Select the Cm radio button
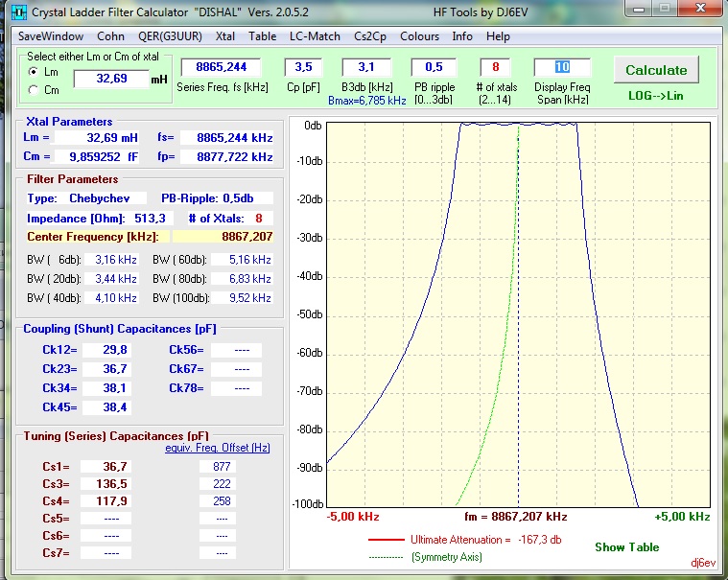Screen dimensions: 728x580 click(x=33, y=90)
